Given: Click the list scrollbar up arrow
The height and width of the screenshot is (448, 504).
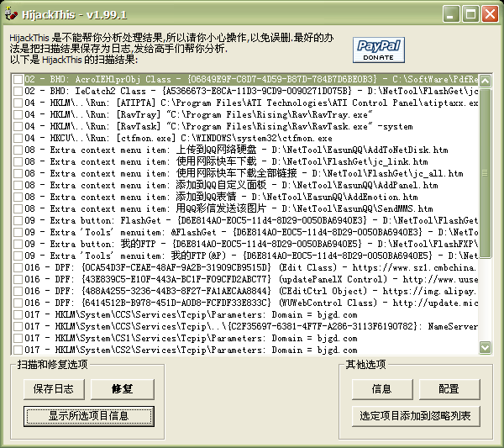Looking at the screenshot, I should [485, 81].
